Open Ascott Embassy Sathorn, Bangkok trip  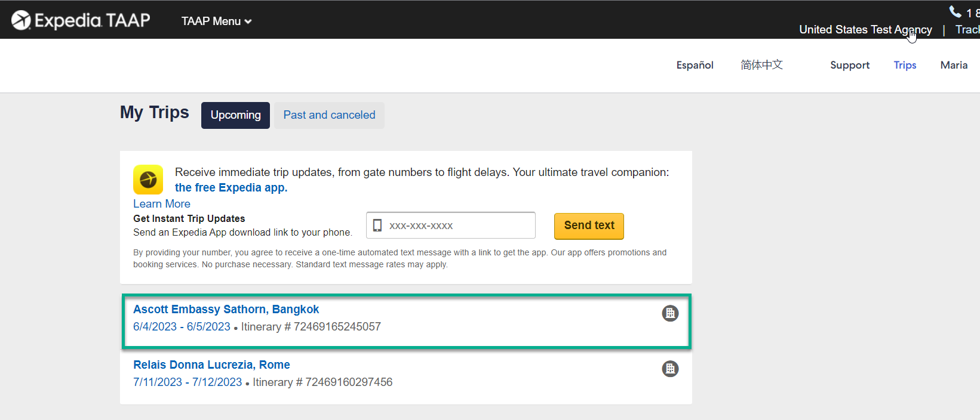226,309
